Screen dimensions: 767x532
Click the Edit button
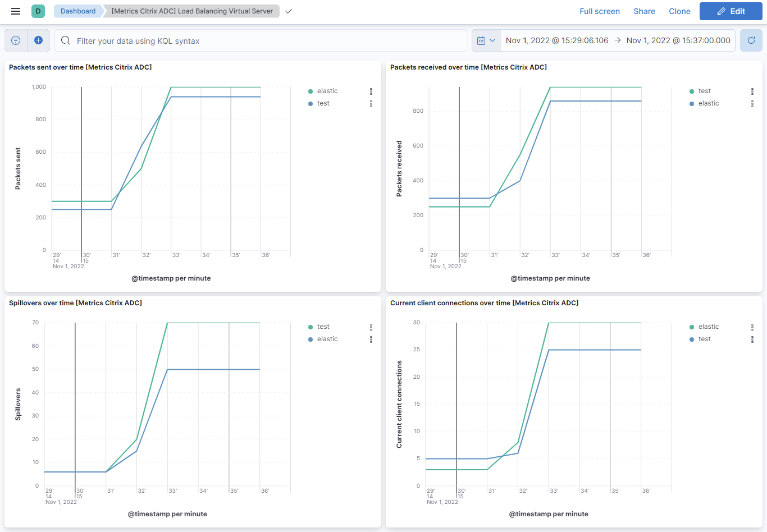tap(731, 11)
